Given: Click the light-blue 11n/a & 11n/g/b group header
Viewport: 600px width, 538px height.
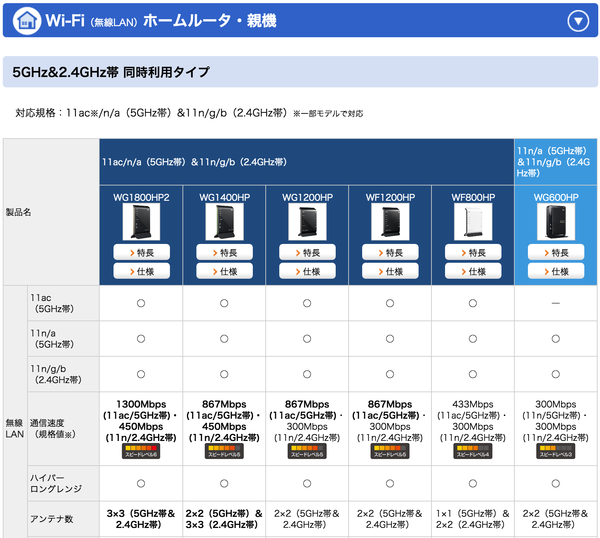Looking at the screenshot, I should click(x=556, y=162).
